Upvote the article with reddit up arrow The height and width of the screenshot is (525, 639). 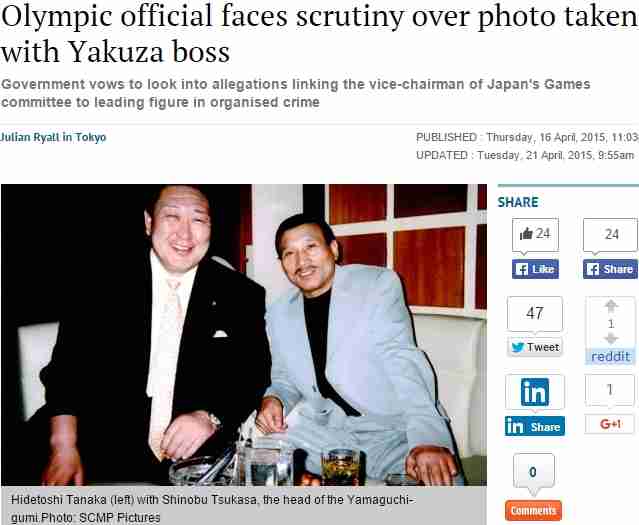coord(610,306)
